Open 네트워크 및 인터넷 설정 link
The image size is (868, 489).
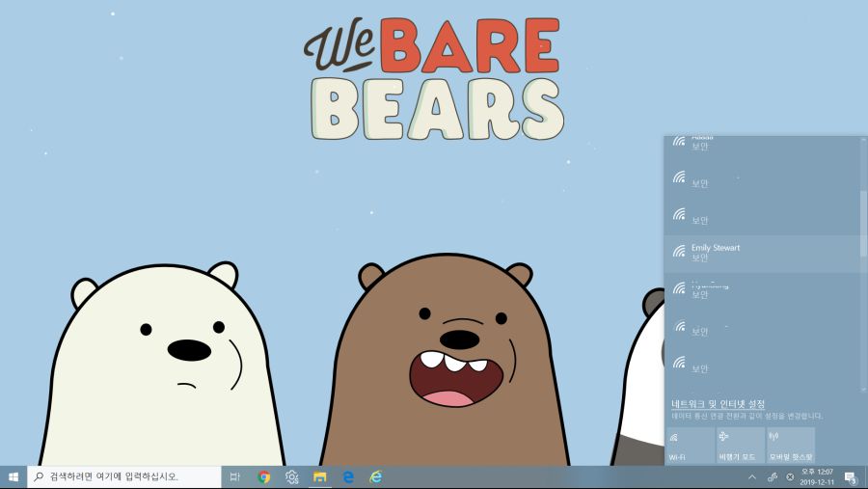coord(718,404)
